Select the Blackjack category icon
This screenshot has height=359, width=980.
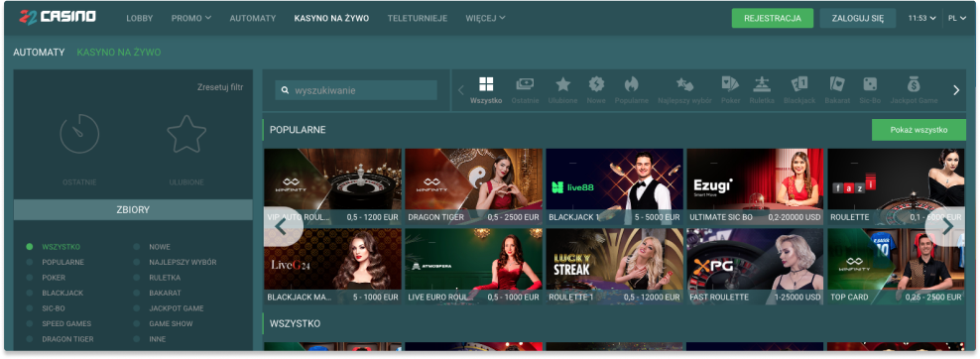pos(799,84)
